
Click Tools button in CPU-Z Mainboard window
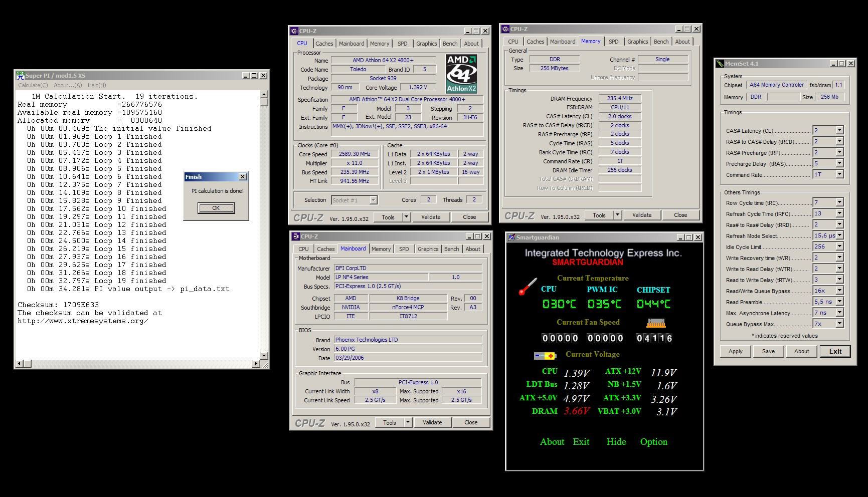pos(390,422)
